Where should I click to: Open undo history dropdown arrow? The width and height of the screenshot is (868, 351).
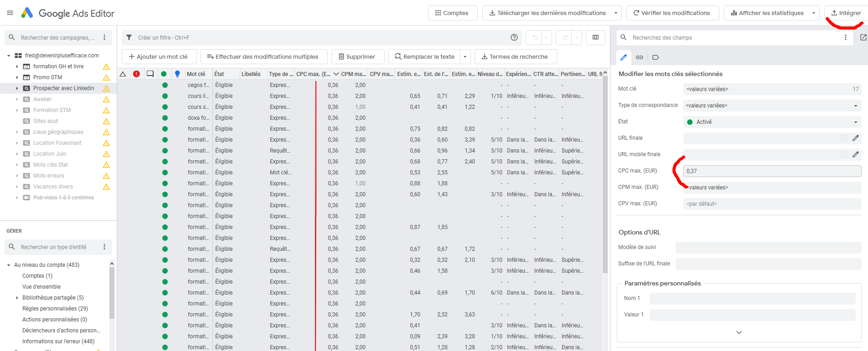click(546, 37)
